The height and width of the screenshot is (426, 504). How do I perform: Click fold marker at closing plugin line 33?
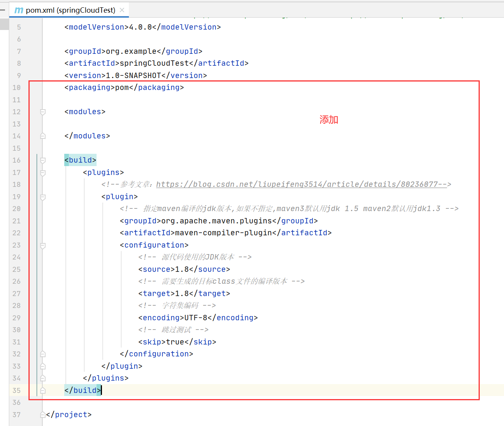click(43, 366)
